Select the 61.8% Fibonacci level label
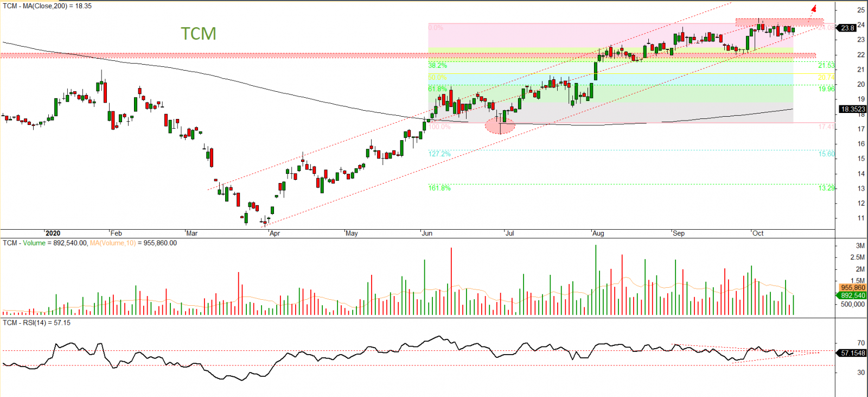The height and width of the screenshot is (397, 868). (x=438, y=89)
